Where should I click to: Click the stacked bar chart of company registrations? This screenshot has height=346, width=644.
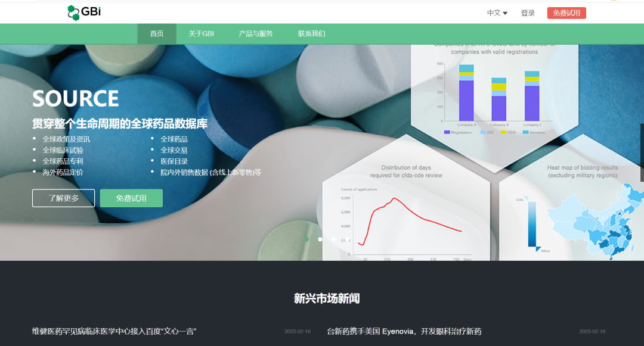[495, 97]
